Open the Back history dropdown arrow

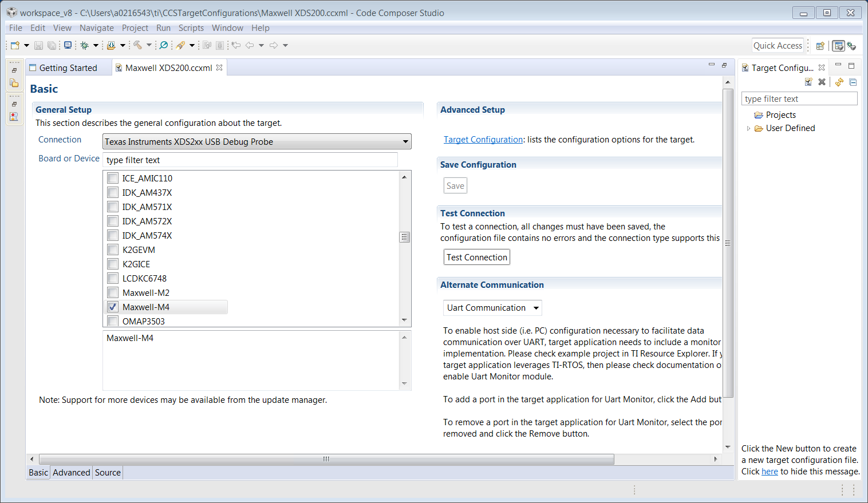click(x=261, y=45)
